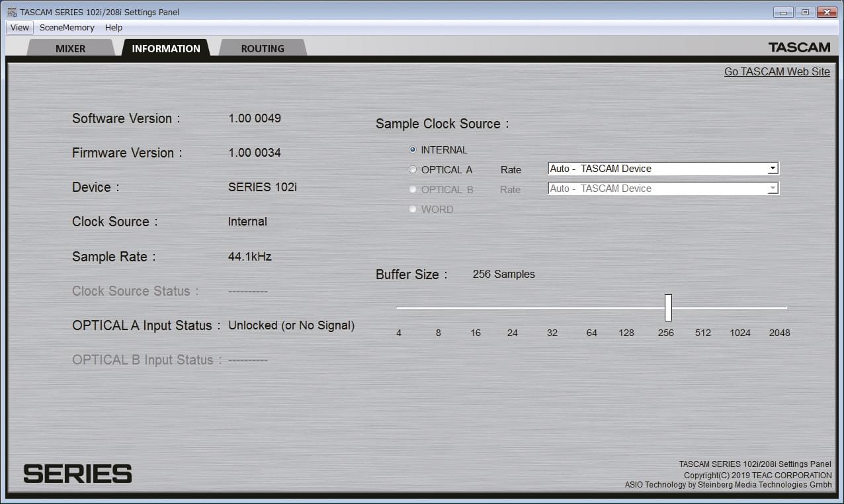
Task: Switch to the ROUTING tab
Action: click(x=263, y=48)
